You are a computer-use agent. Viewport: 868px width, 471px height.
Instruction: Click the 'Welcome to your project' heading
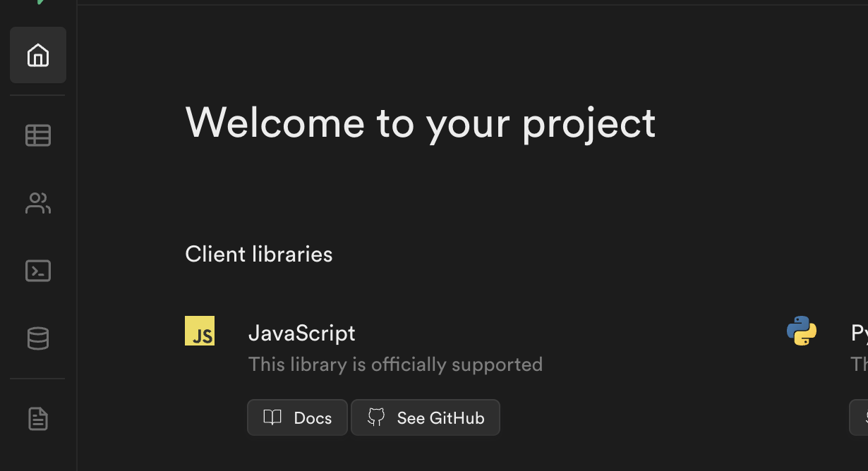click(421, 123)
